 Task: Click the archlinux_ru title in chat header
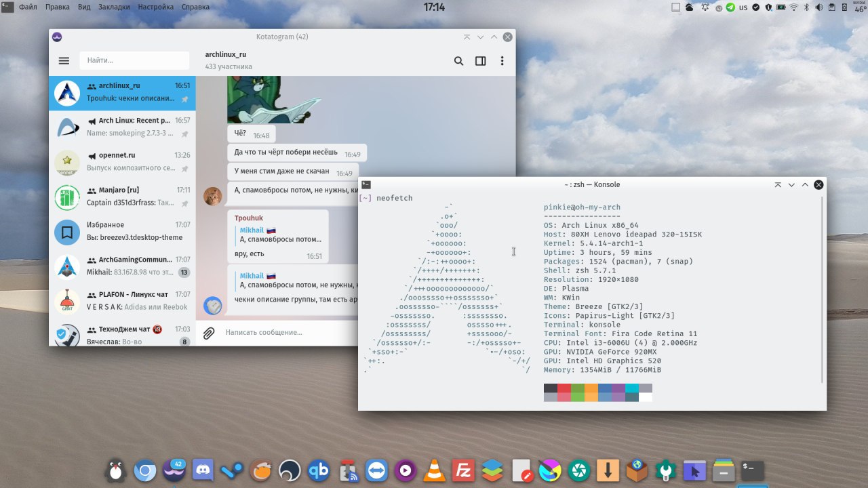(226, 54)
